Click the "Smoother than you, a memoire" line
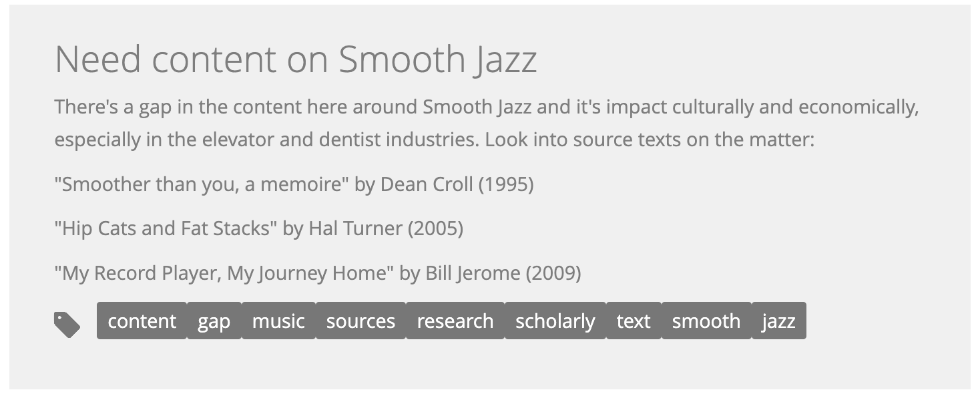The width and height of the screenshot is (980, 394). click(294, 184)
